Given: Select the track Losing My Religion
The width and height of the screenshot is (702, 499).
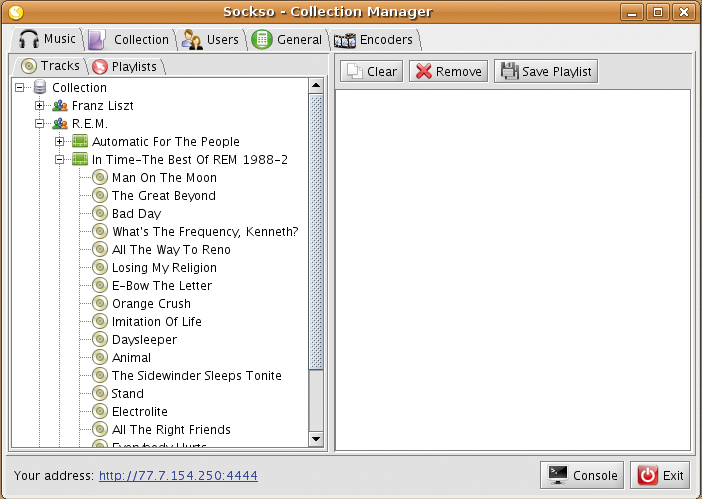Looking at the screenshot, I should 164,268.
